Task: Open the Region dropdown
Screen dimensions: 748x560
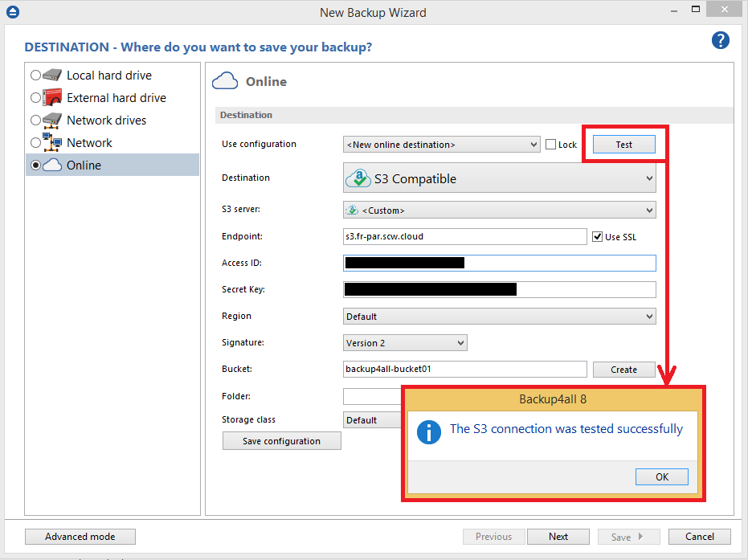Action: [500, 317]
